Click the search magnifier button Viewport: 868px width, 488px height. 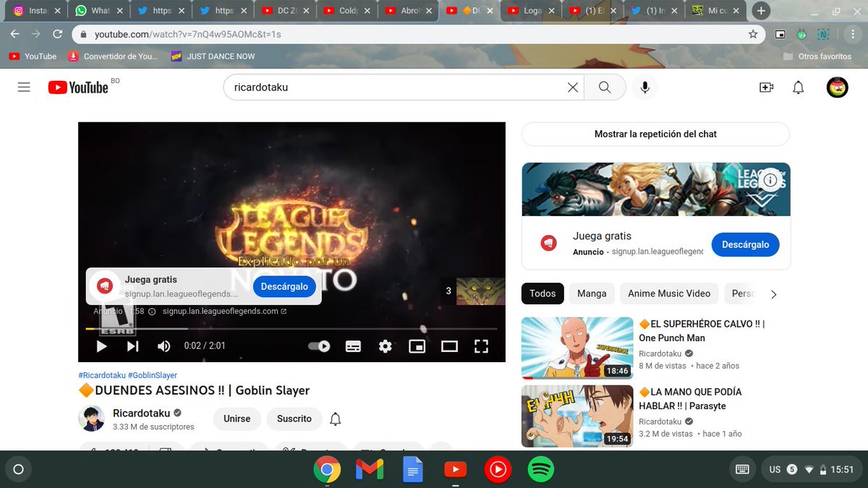(x=605, y=87)
